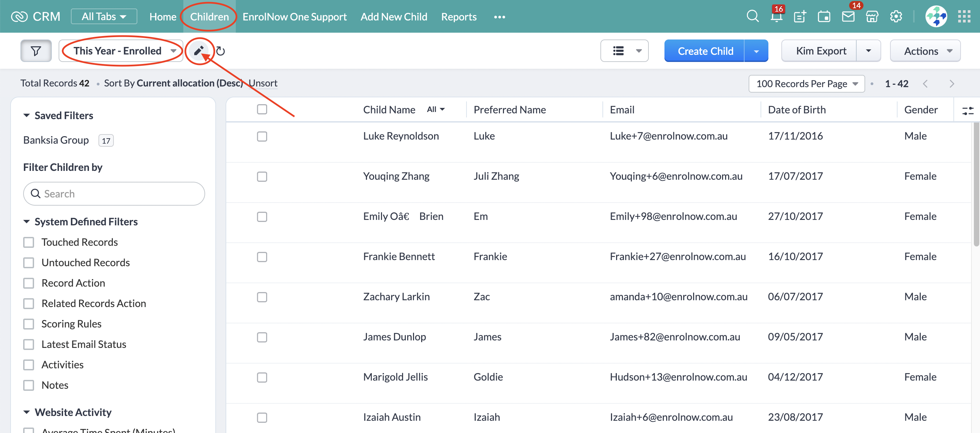The height and width of the screenshot is (433, 980).
Task: Open the column settings icon in table header
Action: pyautogui.click(x=967, y=110)
